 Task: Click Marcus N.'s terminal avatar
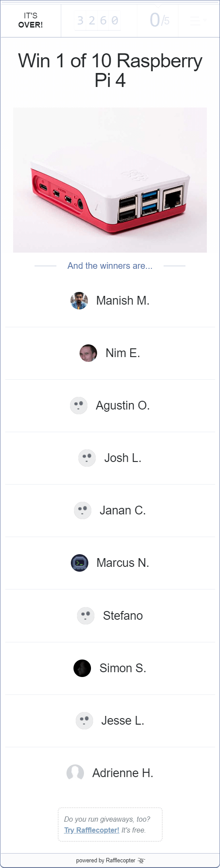point(80,563)
